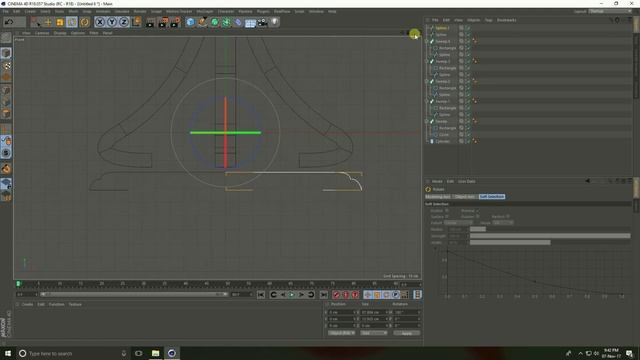Screen dimensions: 640x360
Task: Open the Create menu in main menu bar
Action: 30,11
